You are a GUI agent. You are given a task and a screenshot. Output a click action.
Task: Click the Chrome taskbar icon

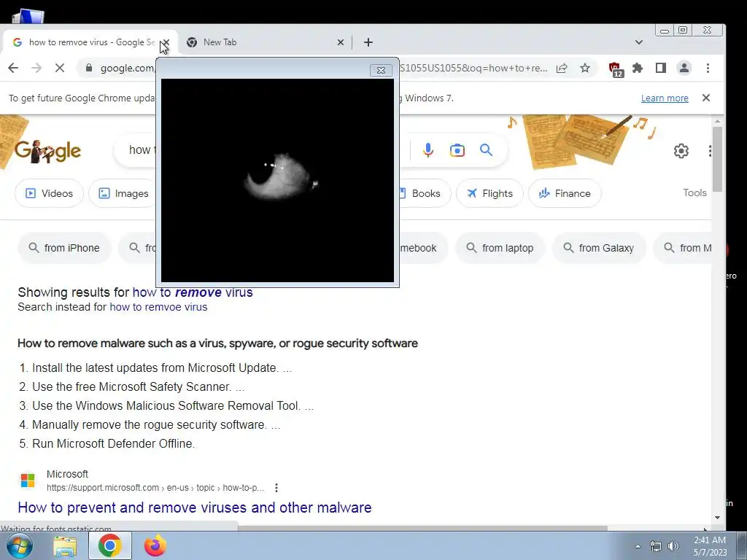pos(110,545)
